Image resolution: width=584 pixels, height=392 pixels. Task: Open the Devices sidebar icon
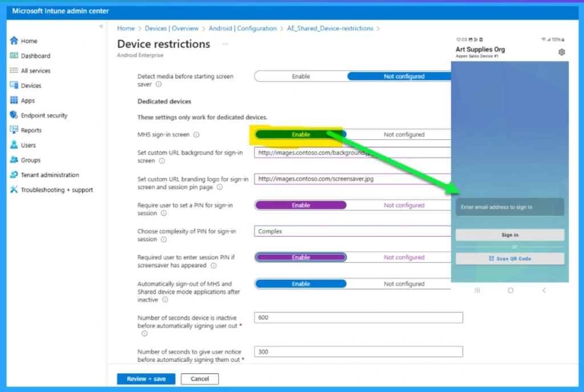point(14,85)
